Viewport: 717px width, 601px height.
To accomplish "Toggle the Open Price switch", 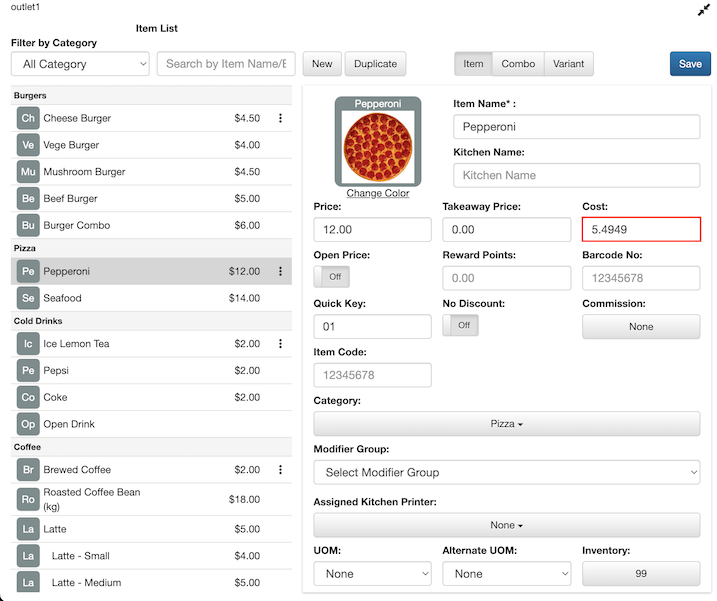I will pos(332,277).
